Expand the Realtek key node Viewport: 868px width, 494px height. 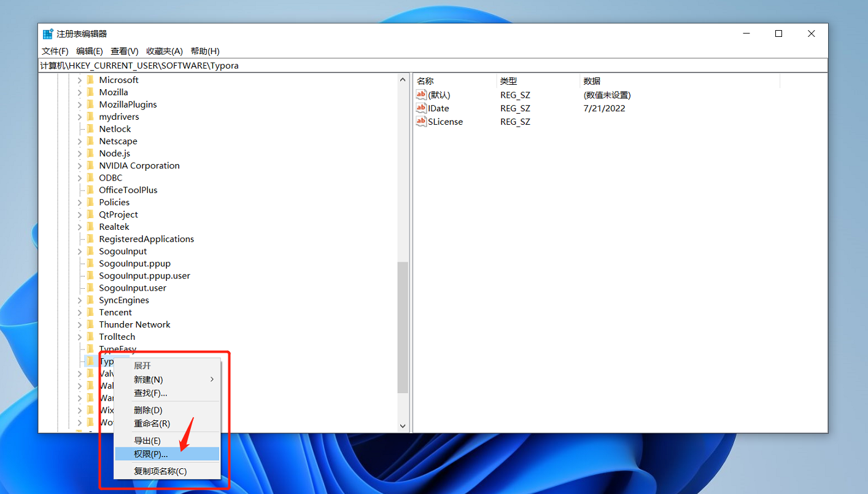tap(80, 227)
